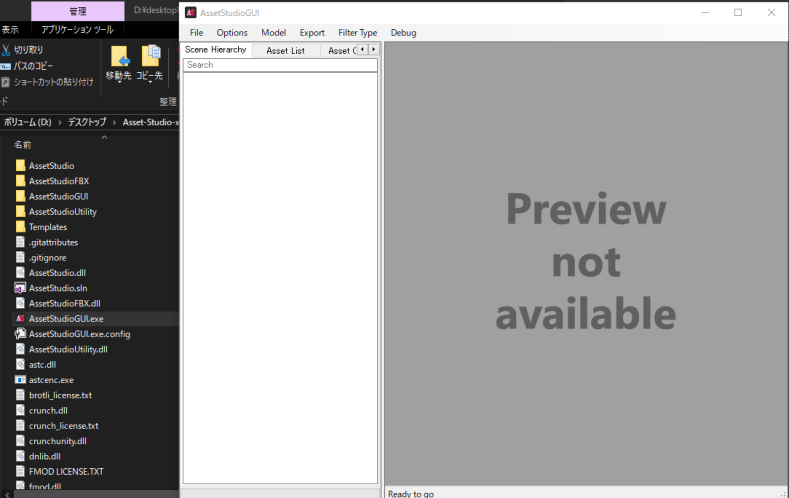789x498 pixels.
Task: Select the astc.dll file name
Action: click(42, 364)
